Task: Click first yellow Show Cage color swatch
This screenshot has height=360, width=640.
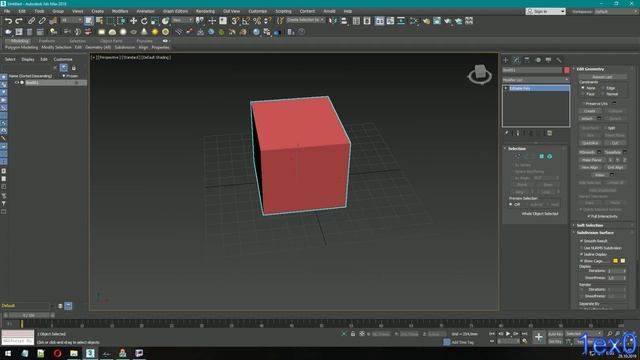Action: 616,261
